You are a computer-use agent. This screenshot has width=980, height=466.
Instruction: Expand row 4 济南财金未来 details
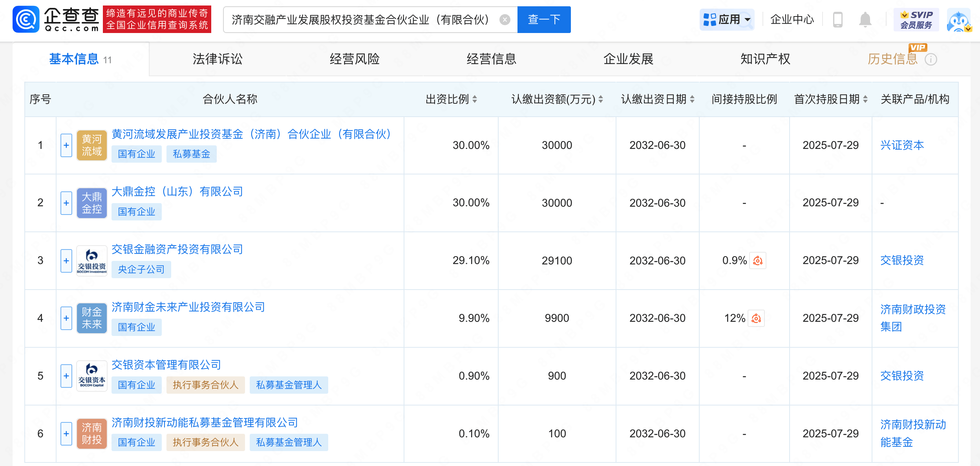tap(66, 318)
